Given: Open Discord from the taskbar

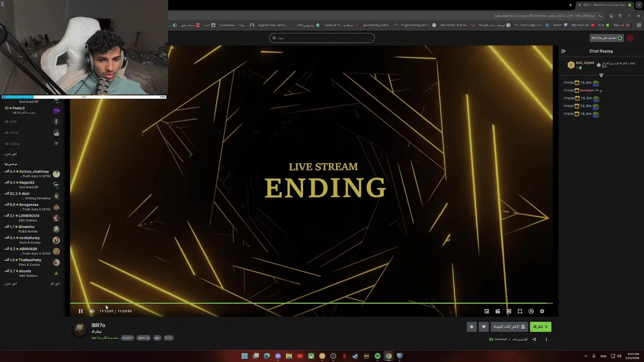Looking at the screenshot, I should click(x=278, y=356).
